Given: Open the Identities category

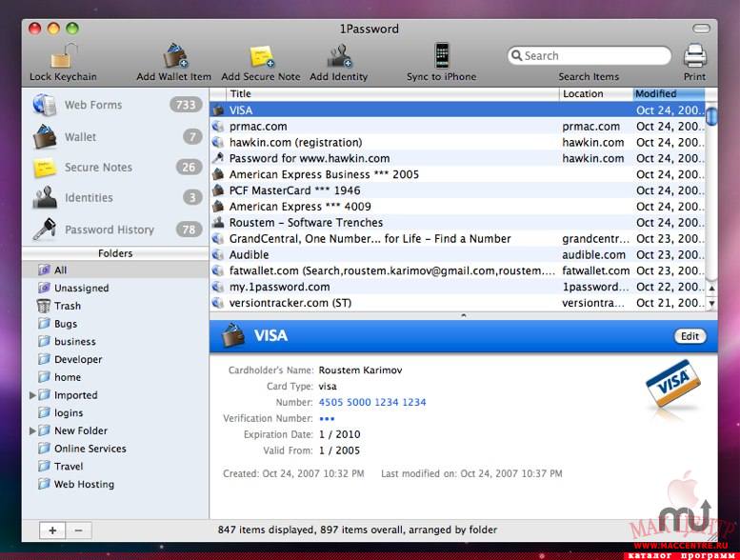Looking at the screenshot, I should (115, 198).
